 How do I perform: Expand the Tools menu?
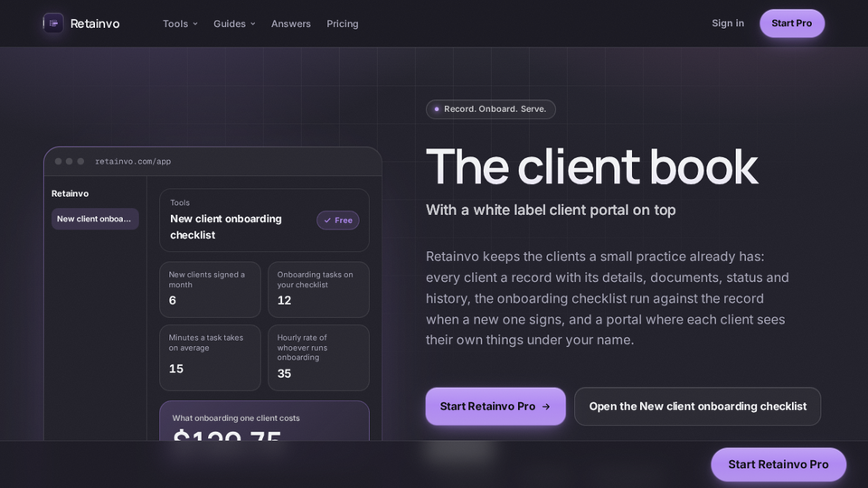click(180, 23)
